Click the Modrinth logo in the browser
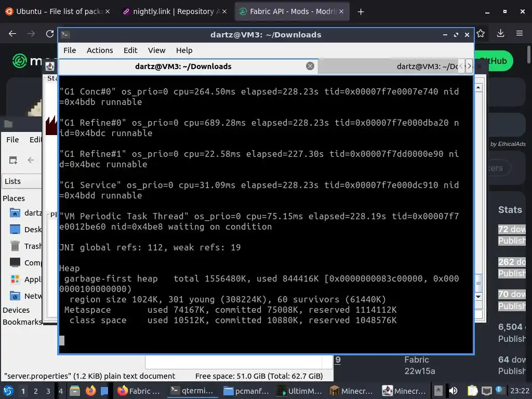The width and height of the screenshot is (532, 399). [27, 61]
